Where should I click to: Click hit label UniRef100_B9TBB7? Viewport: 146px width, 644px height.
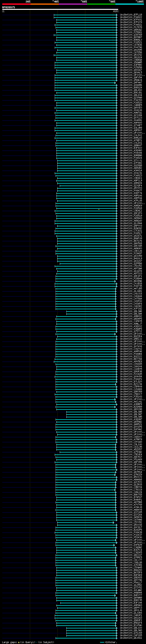tap(131, 37)
